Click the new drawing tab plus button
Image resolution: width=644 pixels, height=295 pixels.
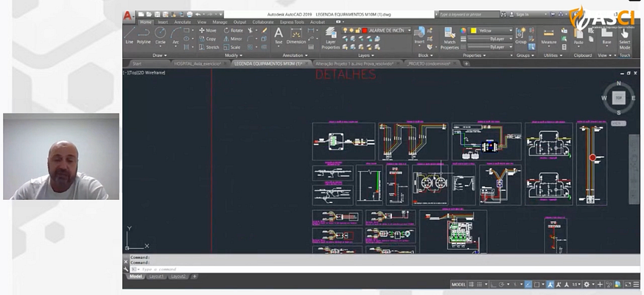point(466,63)
